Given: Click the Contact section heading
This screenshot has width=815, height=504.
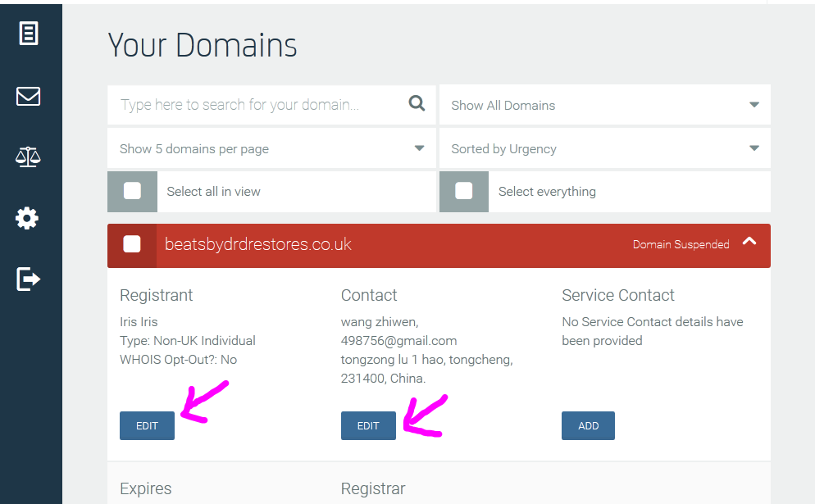Looking at the screenshot, I should click(x=369, y=295).
